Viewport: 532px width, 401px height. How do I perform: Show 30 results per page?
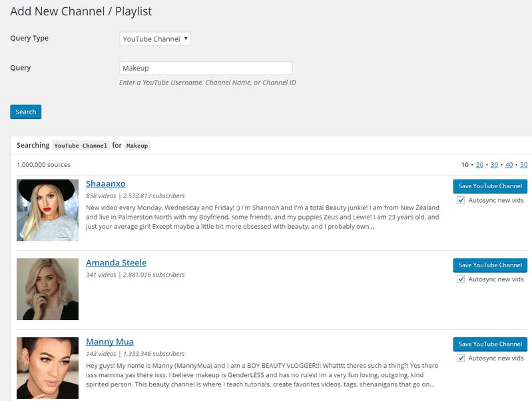[x=494, y=165]
